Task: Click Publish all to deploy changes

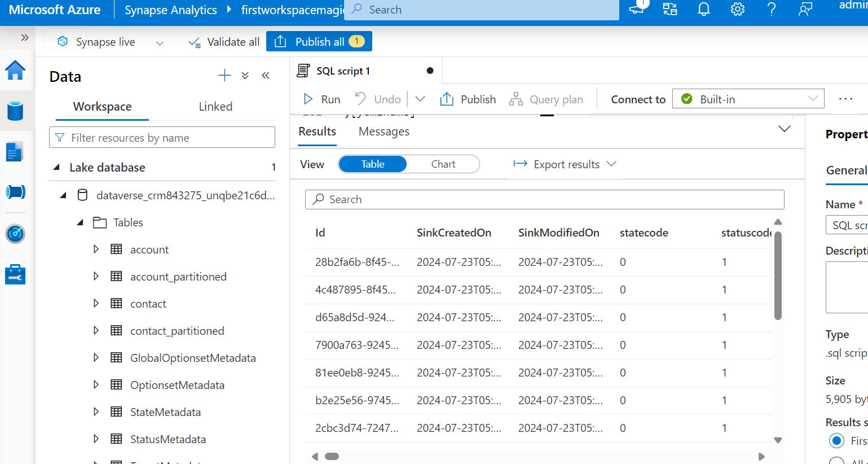Action: pyautogui.click(x=319, y=41)
